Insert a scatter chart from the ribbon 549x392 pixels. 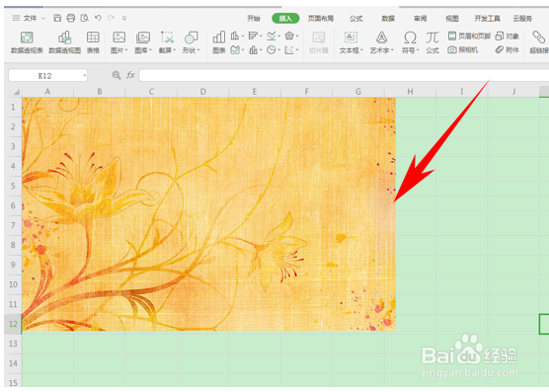click(x=291, y=50)
